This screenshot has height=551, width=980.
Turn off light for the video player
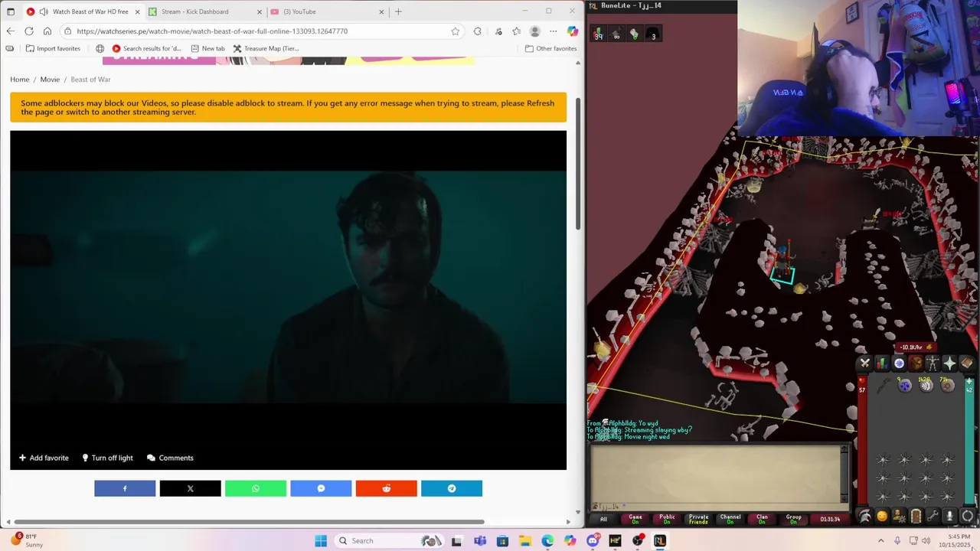point(107,458)
